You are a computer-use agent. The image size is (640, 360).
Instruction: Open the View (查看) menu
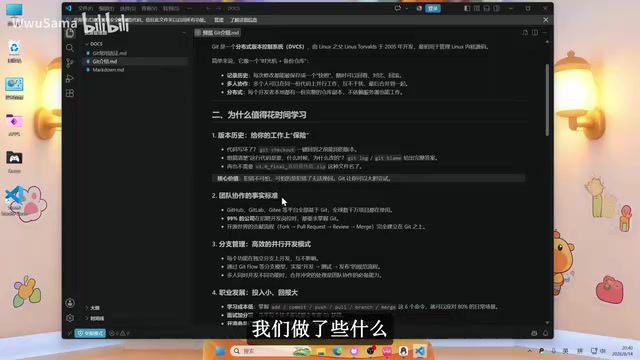[x=149, y=8]
